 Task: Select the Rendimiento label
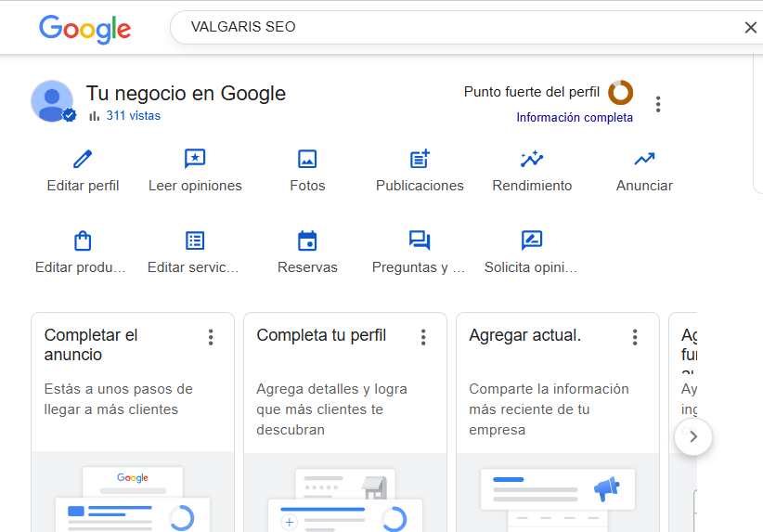coord(532,186)
